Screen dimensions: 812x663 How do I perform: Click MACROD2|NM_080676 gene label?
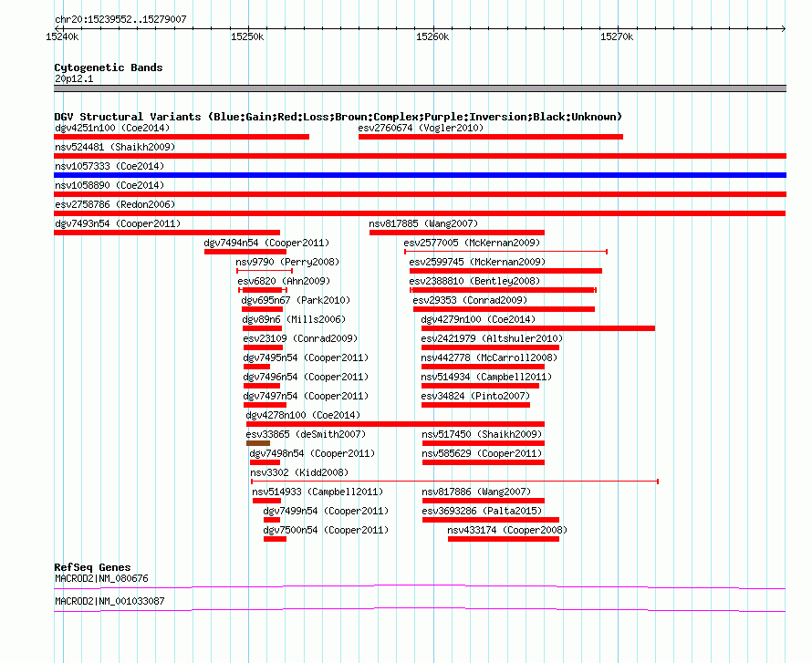click(101, 578)
